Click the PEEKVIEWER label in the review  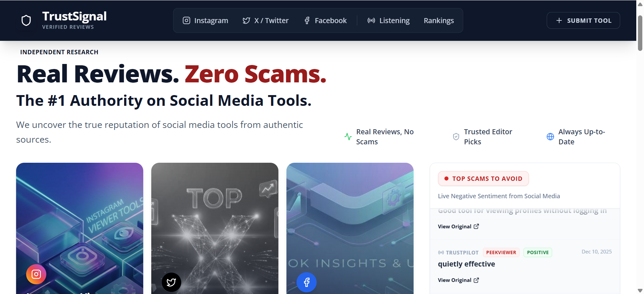click(501, 252)
